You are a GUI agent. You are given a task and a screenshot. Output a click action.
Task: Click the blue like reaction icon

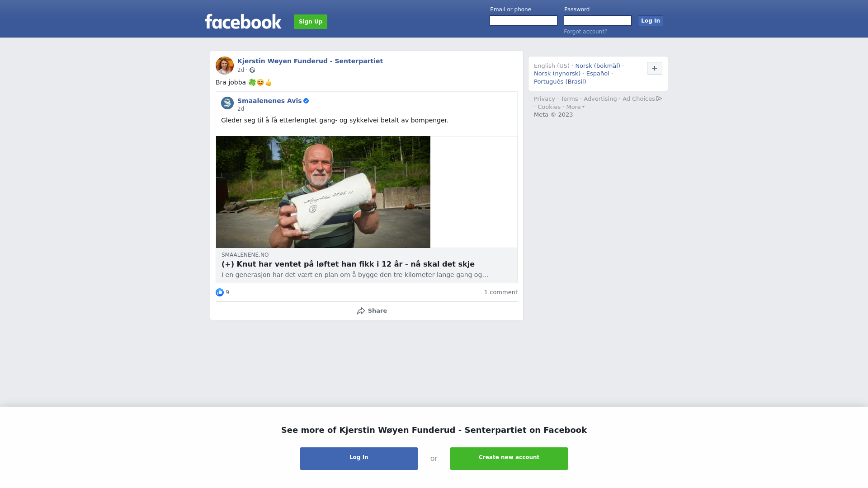click(220, 292)
